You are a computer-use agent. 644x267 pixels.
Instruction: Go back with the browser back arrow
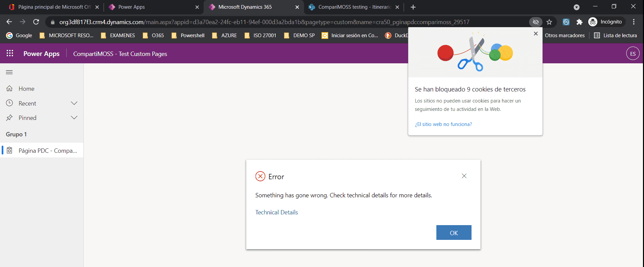(x=9, y=22)
